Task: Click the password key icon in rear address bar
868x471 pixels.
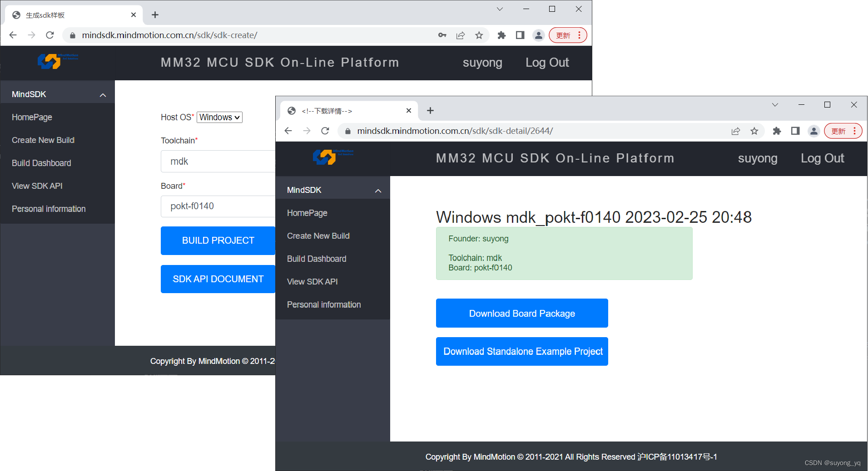Action: click(x=442, y=35)
